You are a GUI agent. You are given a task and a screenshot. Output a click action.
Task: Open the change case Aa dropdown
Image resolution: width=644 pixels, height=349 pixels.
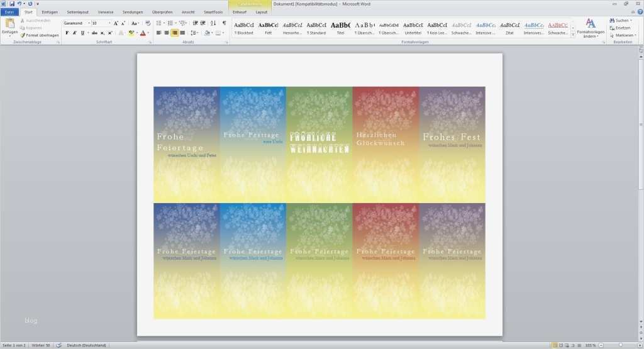(x=135, y=23)
